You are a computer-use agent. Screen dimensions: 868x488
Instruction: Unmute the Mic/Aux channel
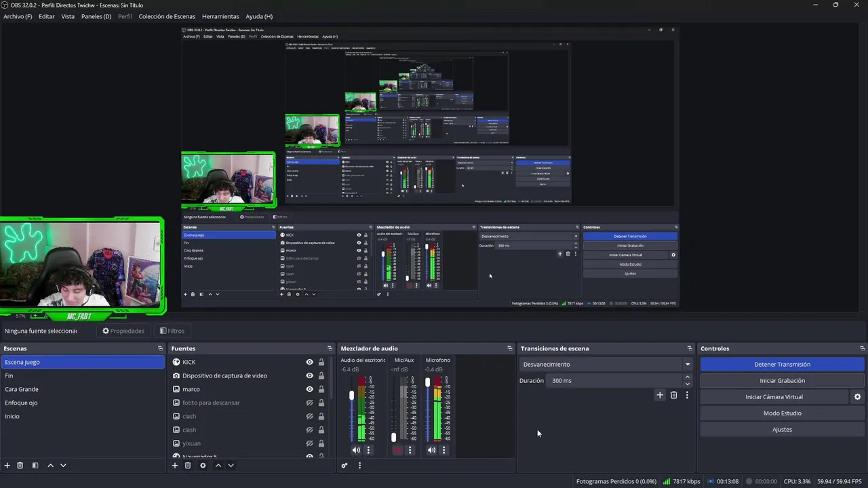(397, 450)
